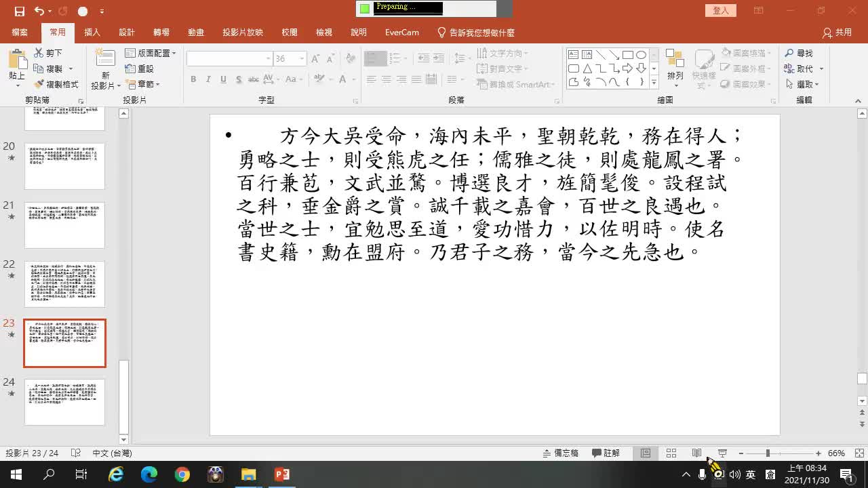Toggle Underline formatting button
The width and height of the screenshot is (868, 488).
223,79
